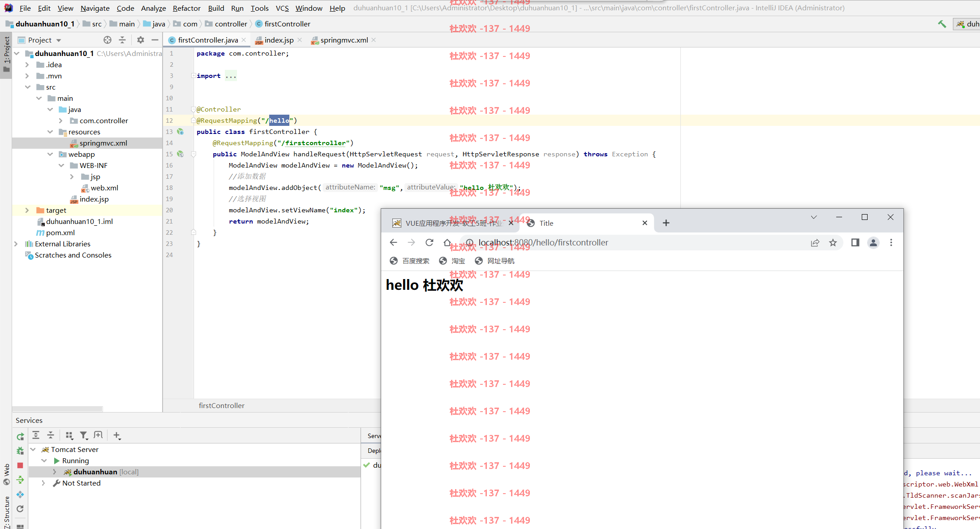980x529 pixels.
Task: Open Project panel settings gear
Action: 141,40
